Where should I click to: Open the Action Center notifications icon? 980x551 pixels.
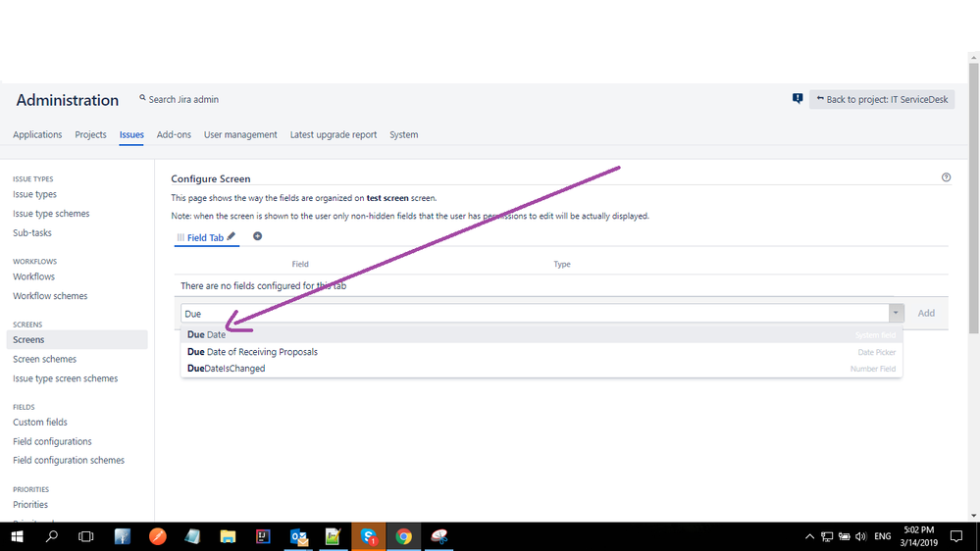(x=956, y=536)
